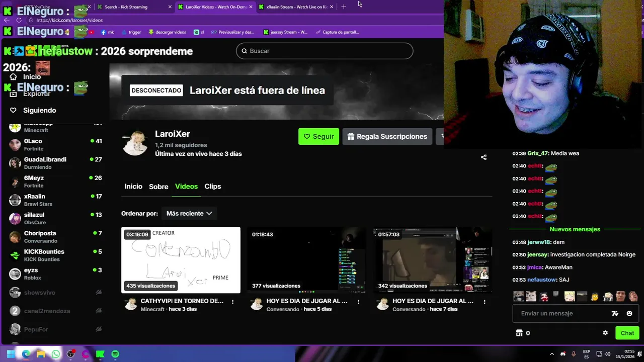Open the trigger bookmark

(x=131, y=32)
